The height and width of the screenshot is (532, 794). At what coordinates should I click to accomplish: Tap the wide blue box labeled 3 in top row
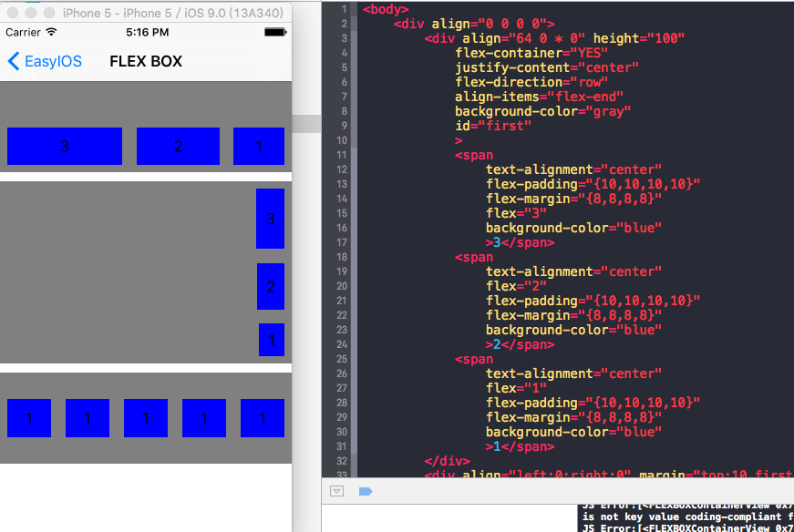(x=65, y=147)
